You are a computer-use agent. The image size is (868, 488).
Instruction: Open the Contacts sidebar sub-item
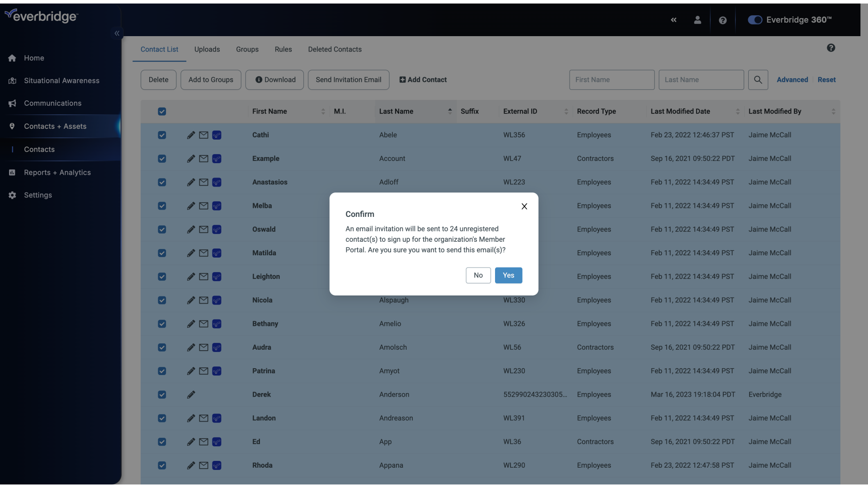tap(39, 149)
